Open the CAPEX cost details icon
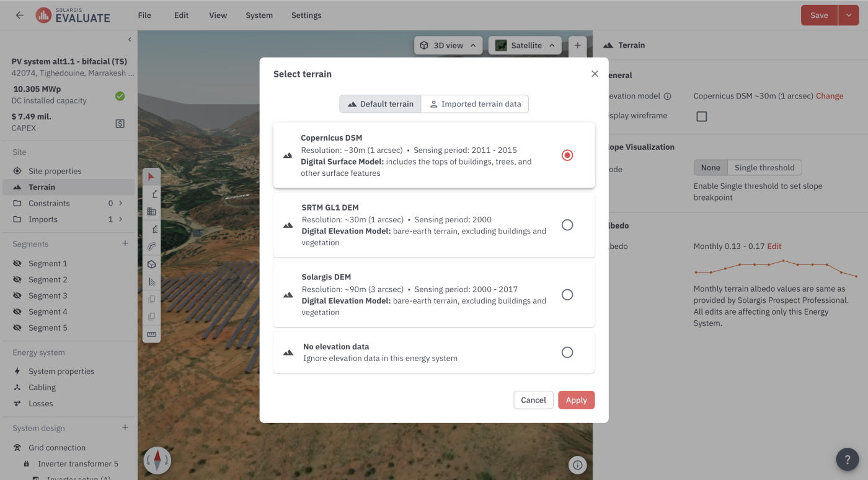 pyautogui.click(x=120, y=123)
